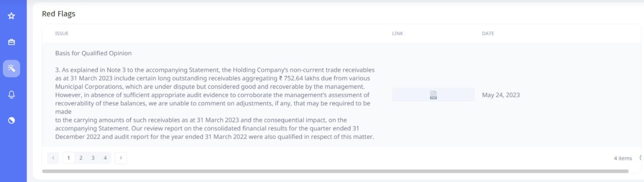Go to next page using right chevron
The height and width of the screenshot is (182, 644).
click(121, 158)
